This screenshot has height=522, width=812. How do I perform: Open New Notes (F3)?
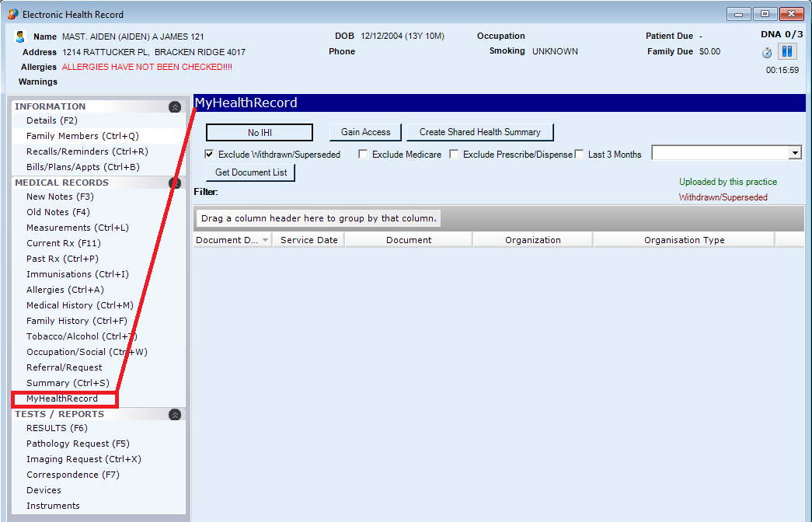[60, 197]
